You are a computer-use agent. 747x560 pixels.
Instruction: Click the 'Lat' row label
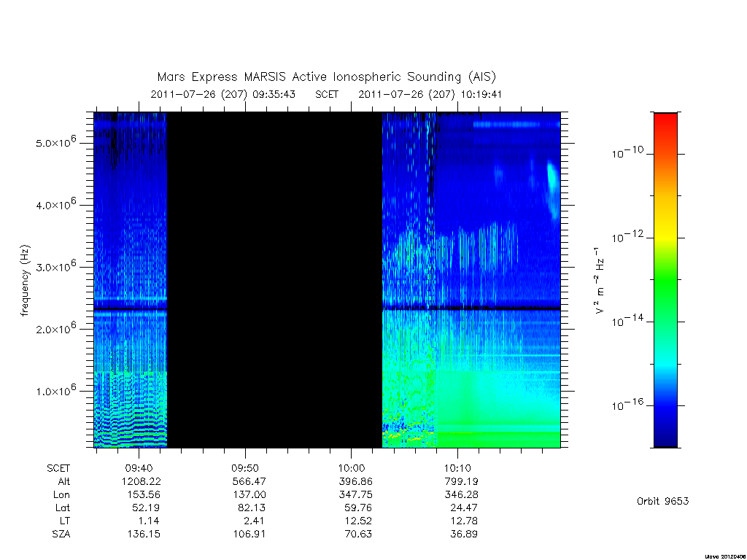(x=63, y=508)
